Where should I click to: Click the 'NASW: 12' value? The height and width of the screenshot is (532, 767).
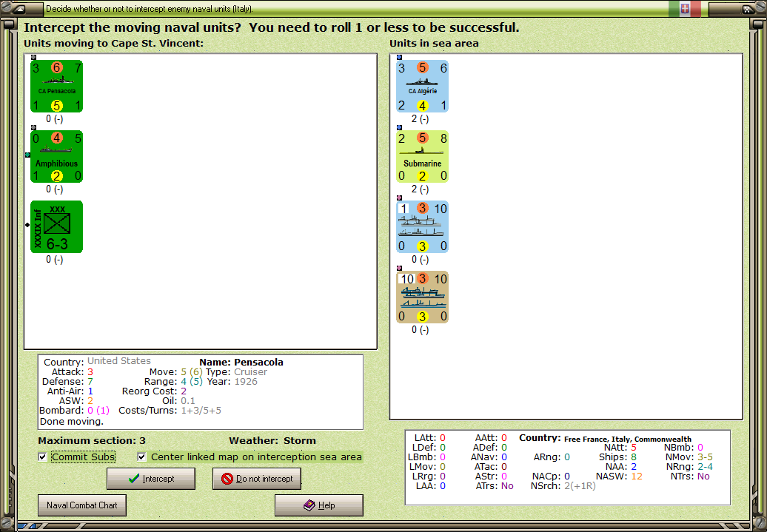coord(619,477)
